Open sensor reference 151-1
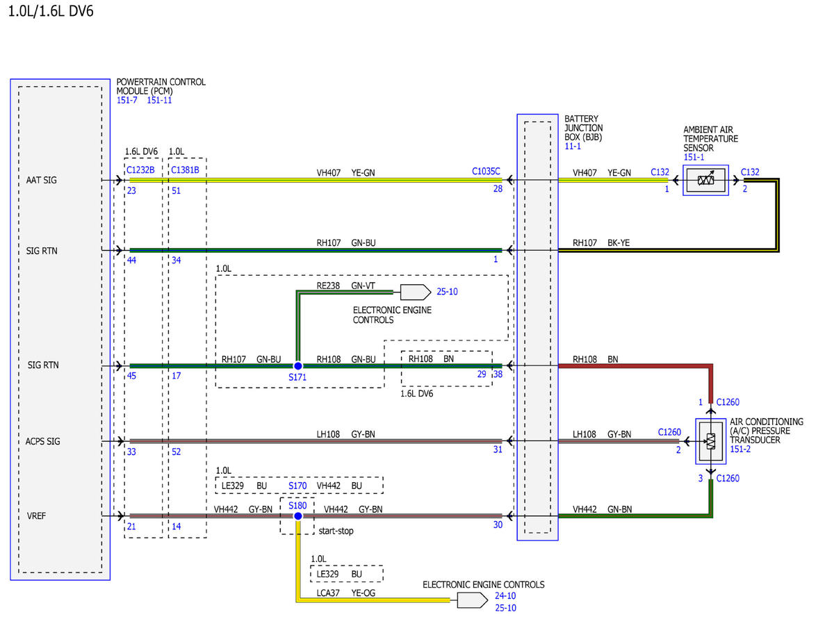Viewport: 834px width, 644px height. click(x=694, y=158)
